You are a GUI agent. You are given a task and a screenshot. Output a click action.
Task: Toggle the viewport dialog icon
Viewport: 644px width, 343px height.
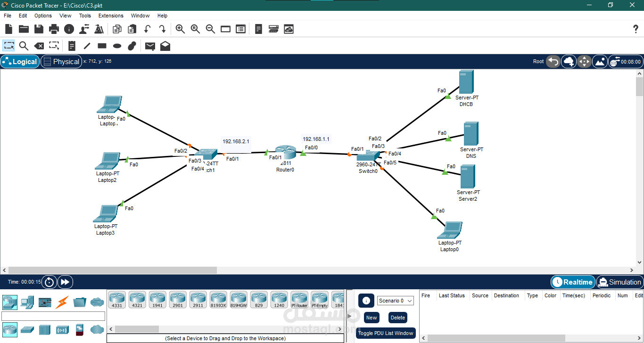pyautogui.click(x=240, y=29)
